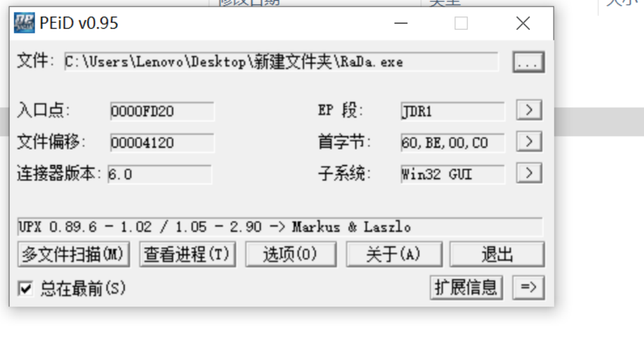Open file browser with the "..." button
Viewport: 644px width, 339px height.
pyautogui.click(x=529, y=62)
